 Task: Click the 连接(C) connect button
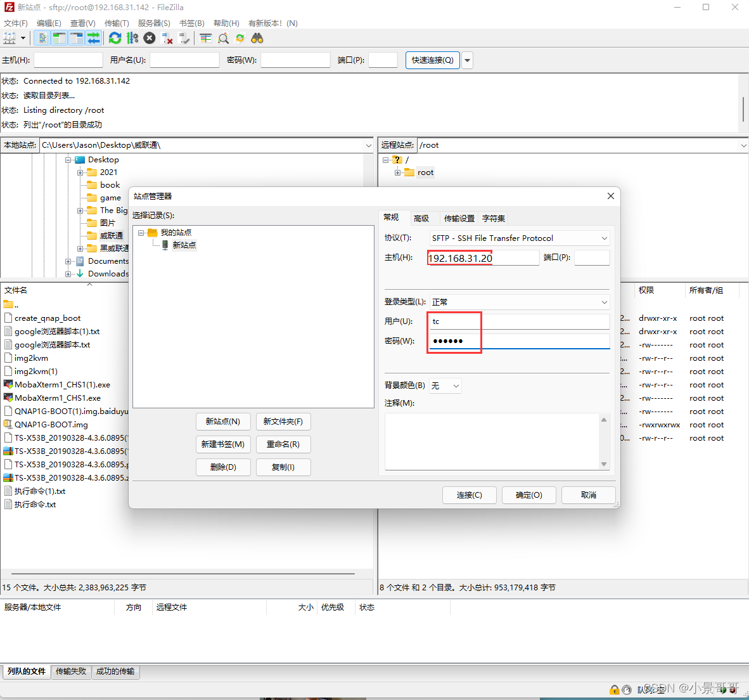click(470, 495)
